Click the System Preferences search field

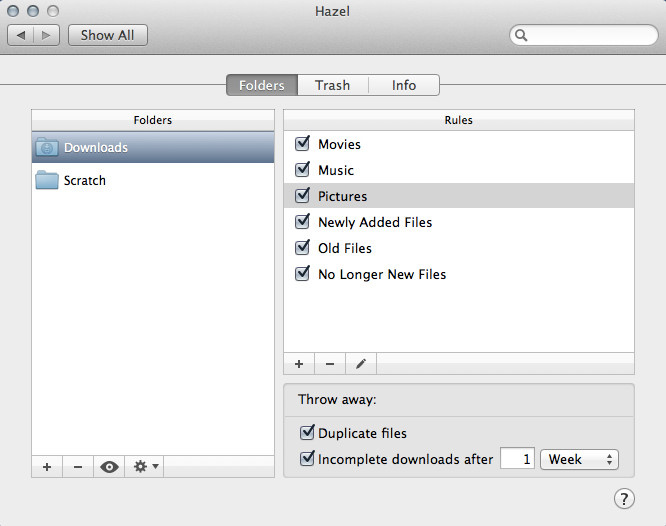[584, 35]
